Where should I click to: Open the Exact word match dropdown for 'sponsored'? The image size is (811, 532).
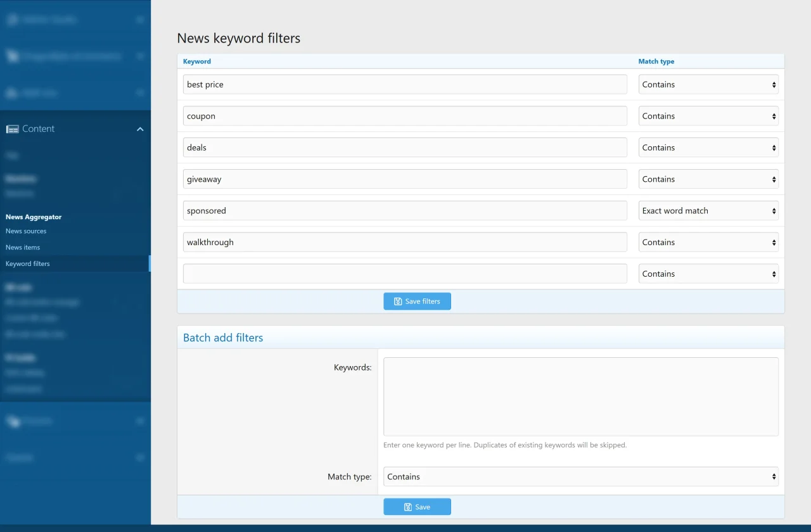(708, 211)
